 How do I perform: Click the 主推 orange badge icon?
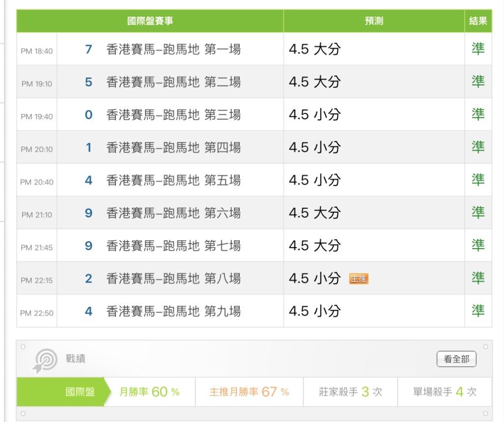[359, 279]
